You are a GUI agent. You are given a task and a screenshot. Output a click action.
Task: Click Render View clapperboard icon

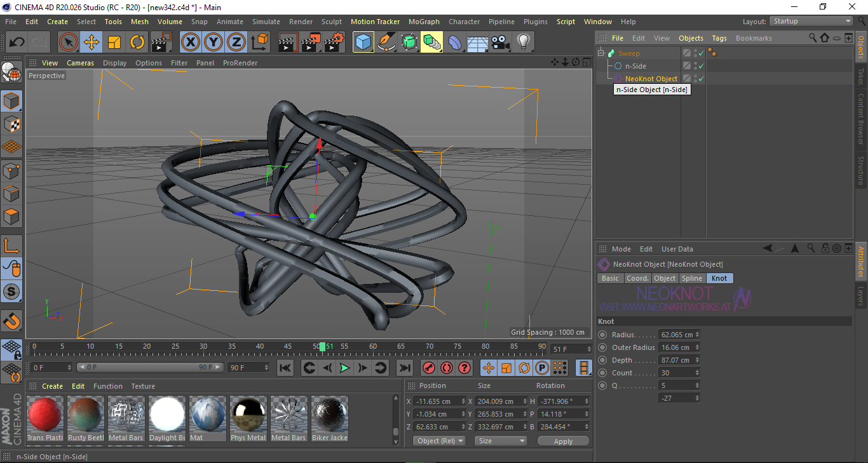pyautogui.click(x=288, y=43)
